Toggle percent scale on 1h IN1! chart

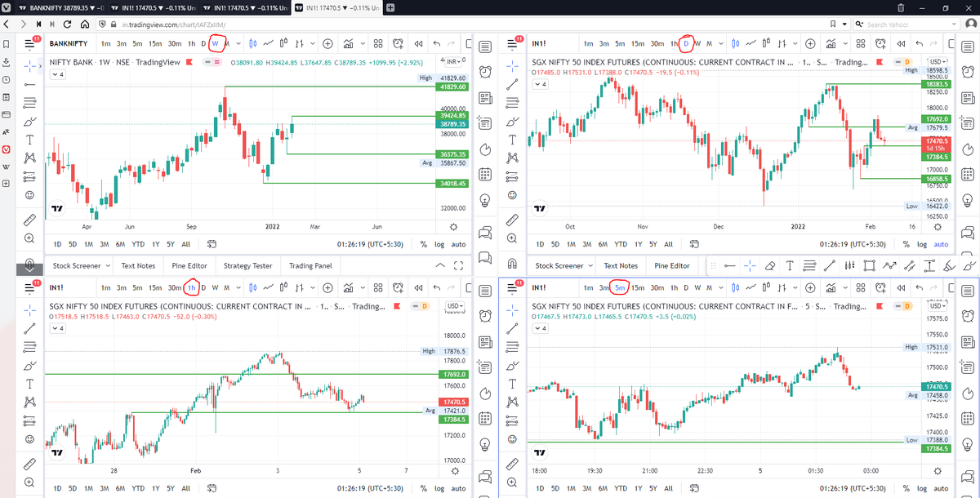point(423,488)
